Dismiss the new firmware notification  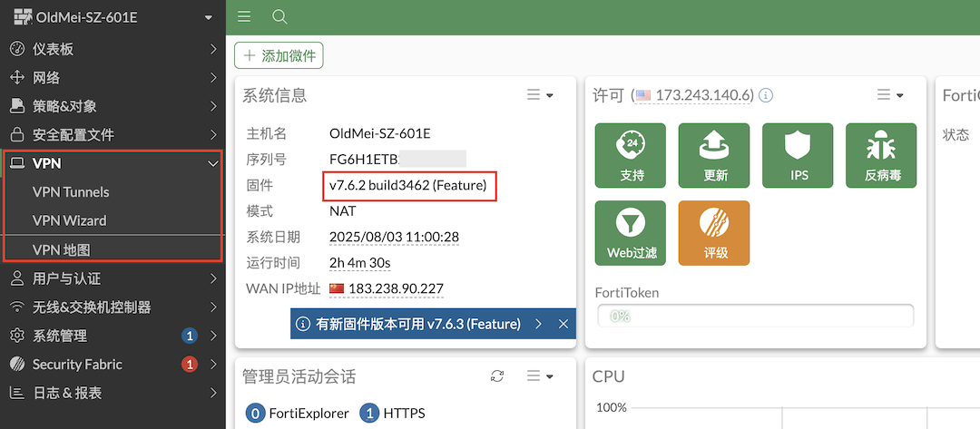point(563,324)
